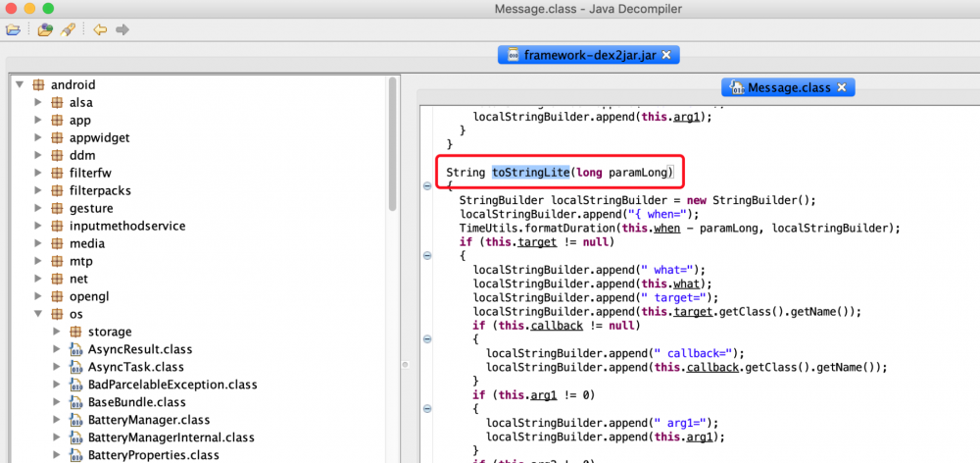This screenshot has width=980, height=463.
Task: Click the inputmethodservice package icon
Action: [x=57, y=226]
